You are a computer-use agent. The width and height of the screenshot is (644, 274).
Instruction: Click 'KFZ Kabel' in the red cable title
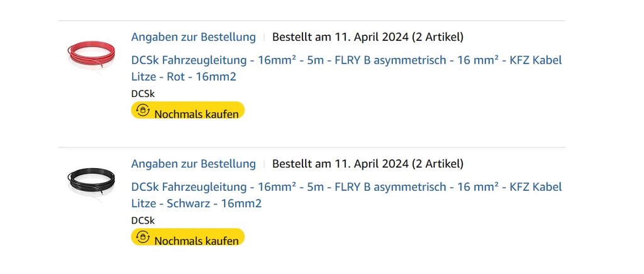[536, 60]
